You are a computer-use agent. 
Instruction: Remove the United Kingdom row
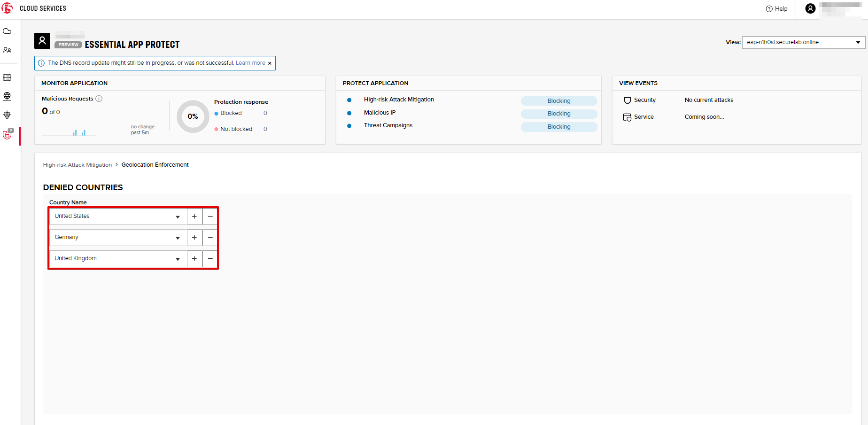coord(210,259)
